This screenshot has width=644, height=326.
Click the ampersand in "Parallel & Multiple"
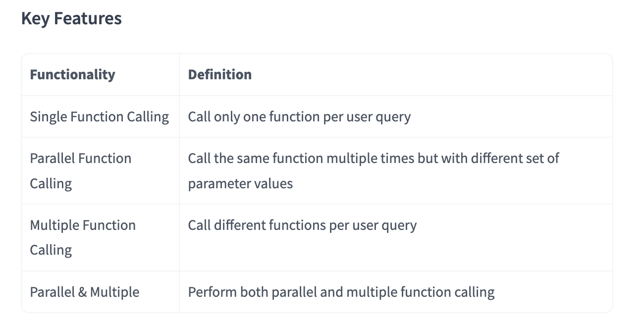(83, 292)
